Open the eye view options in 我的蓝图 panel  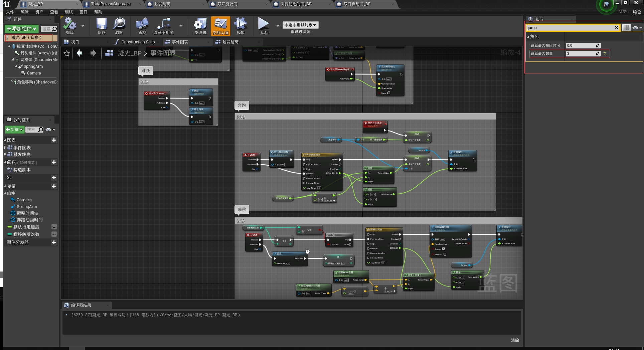(x=50, y=130)
